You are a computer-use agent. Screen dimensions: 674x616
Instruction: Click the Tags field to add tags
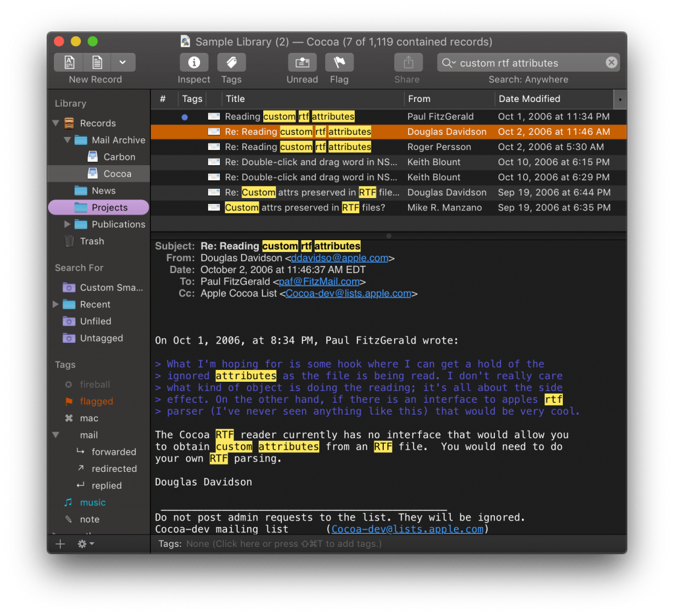(284, 544)
